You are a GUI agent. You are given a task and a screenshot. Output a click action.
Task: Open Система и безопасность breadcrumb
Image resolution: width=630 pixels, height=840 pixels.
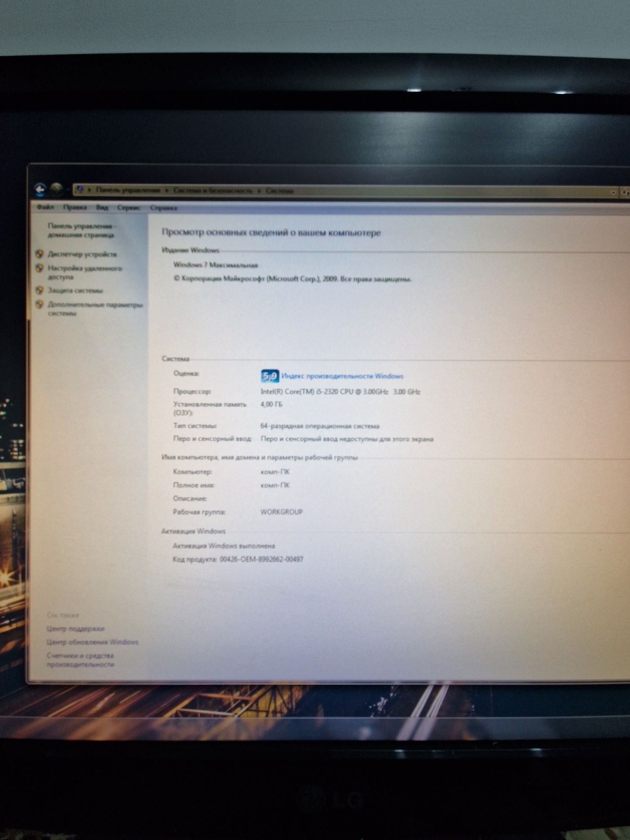pos(213,191)
